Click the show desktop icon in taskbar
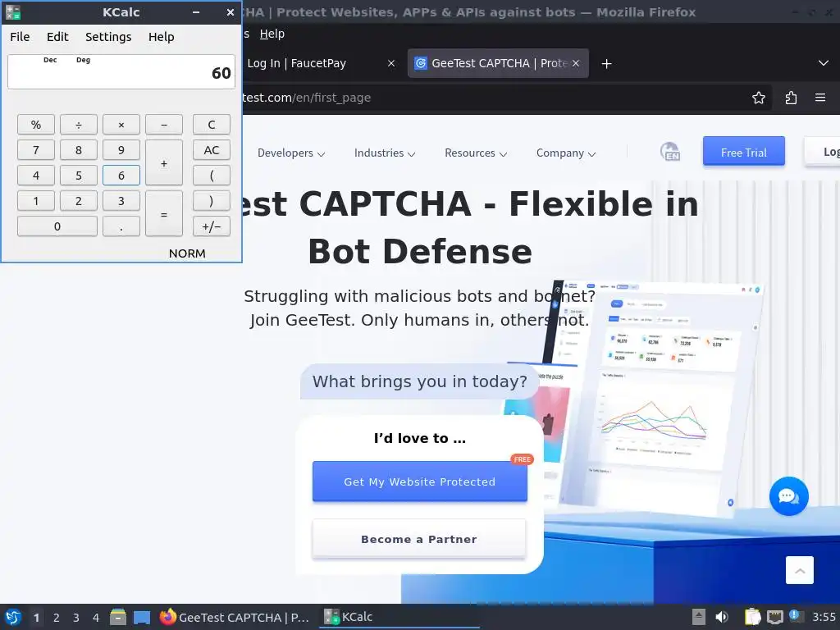Screen dimensions: 840x630 coord(141,617)
